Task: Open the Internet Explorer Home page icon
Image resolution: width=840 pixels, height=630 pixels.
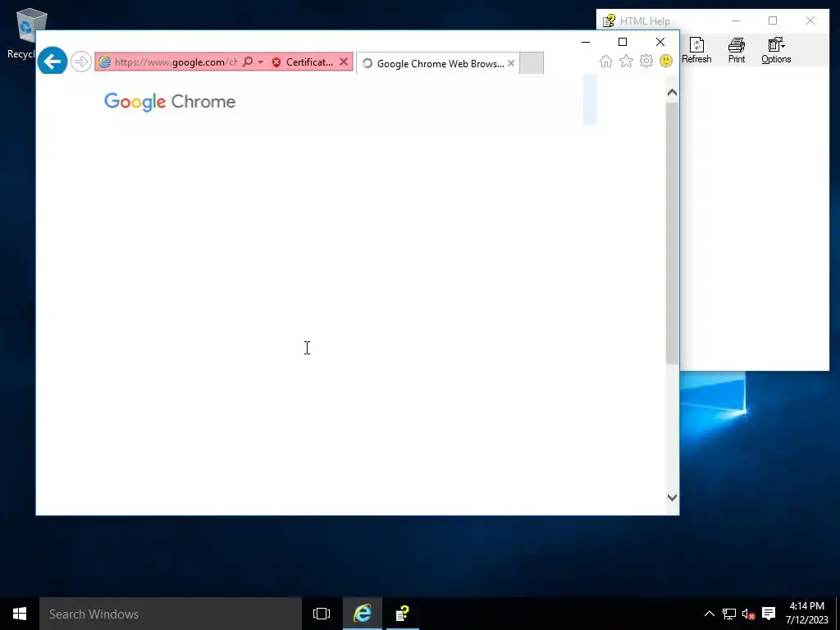Action: (606, 61)
